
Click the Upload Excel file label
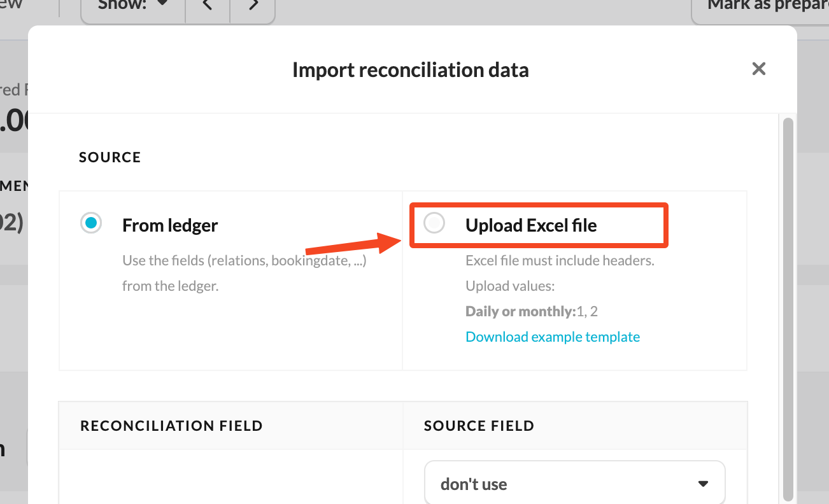(531, 225)
